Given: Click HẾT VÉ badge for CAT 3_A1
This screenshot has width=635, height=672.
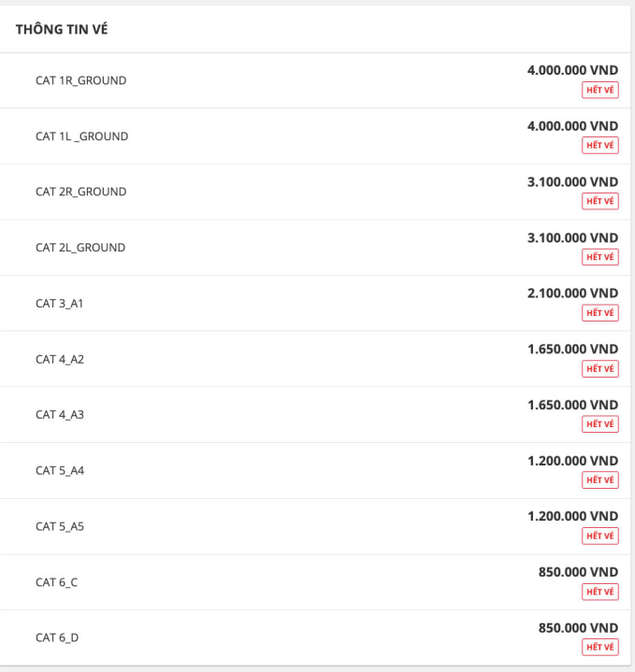Looking at the screenshot, I should [x=599, y=313].
